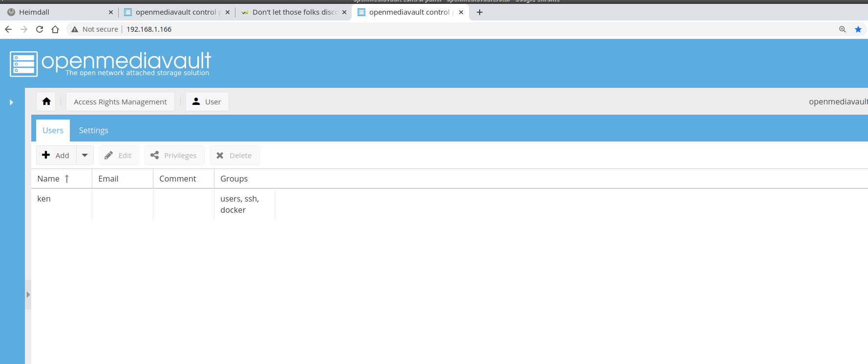The image size is (868, 364).
Task: Sort by the Email column header
Action: 123,179
